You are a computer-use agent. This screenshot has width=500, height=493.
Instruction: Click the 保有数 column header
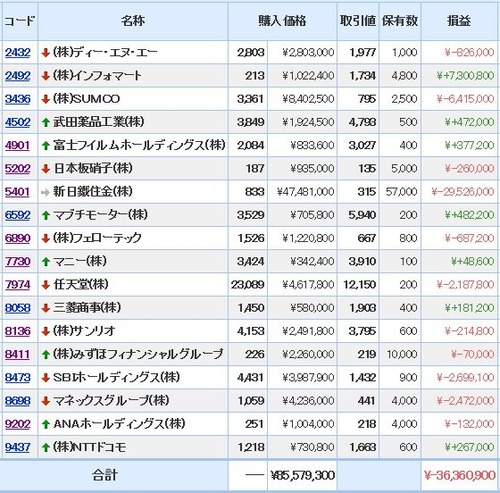click(400, 21)
